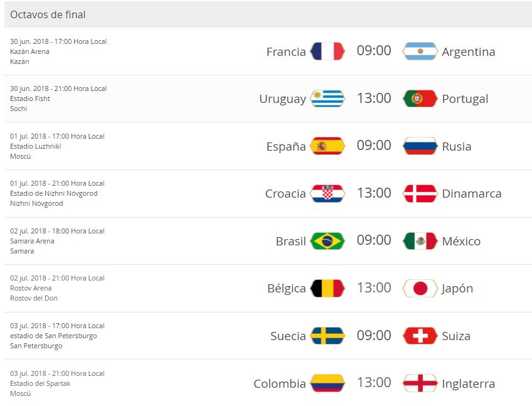Click the Switzerland flag icon

pos(420,336)
